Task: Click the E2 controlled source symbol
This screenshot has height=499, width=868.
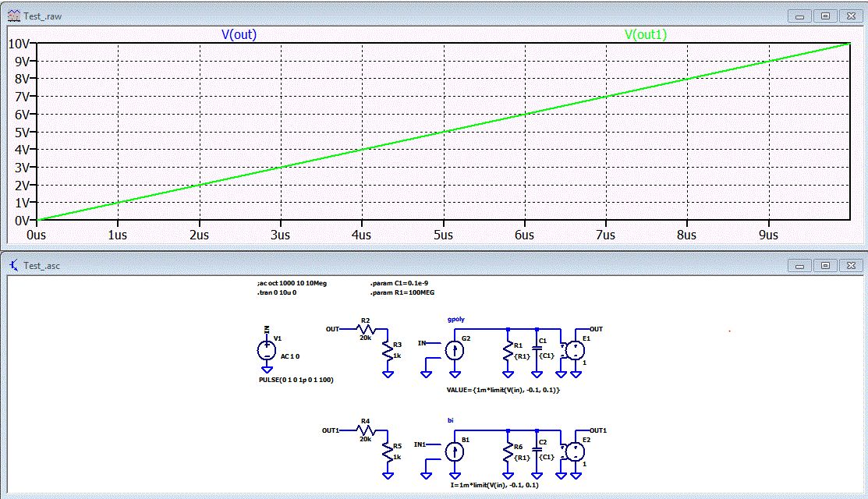Action: click(575, 452)
